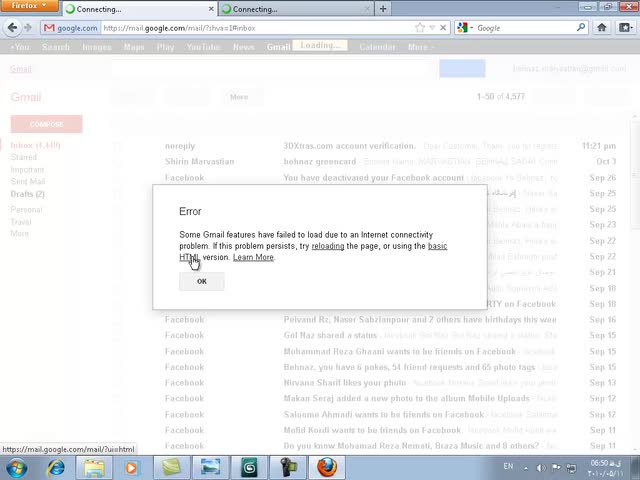Image resolution: width=640 pixels, height=480 pixels.
Task: Bookmark this page with the star icon
Action: coord(420,28)
